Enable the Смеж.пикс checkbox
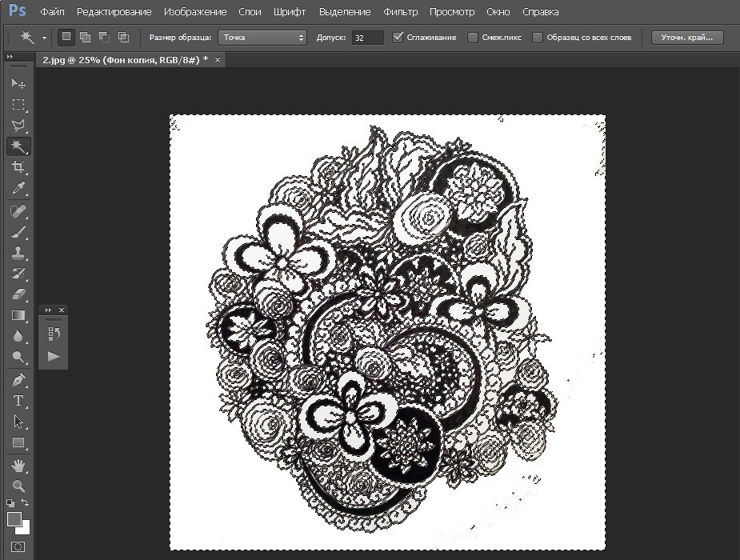The width and height of the screenshot is (740, 560). click(x=473, y=38)
